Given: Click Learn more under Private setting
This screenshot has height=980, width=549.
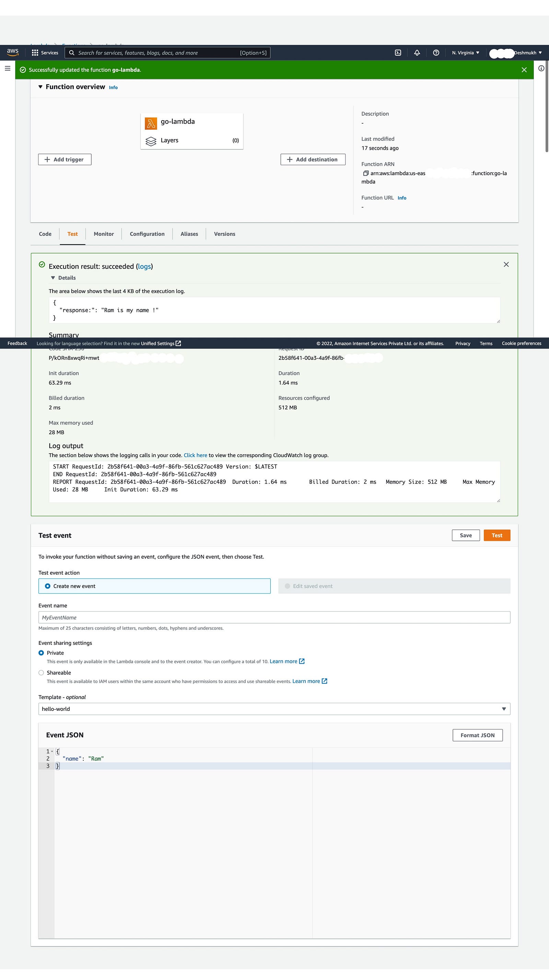Looking at the screenshot, I should (x=283, y=662).
